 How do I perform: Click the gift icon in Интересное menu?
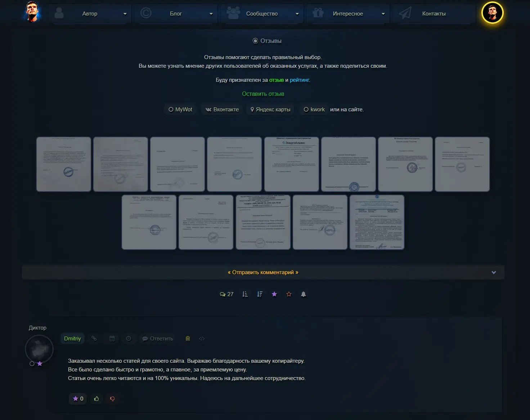click(318, 13)
